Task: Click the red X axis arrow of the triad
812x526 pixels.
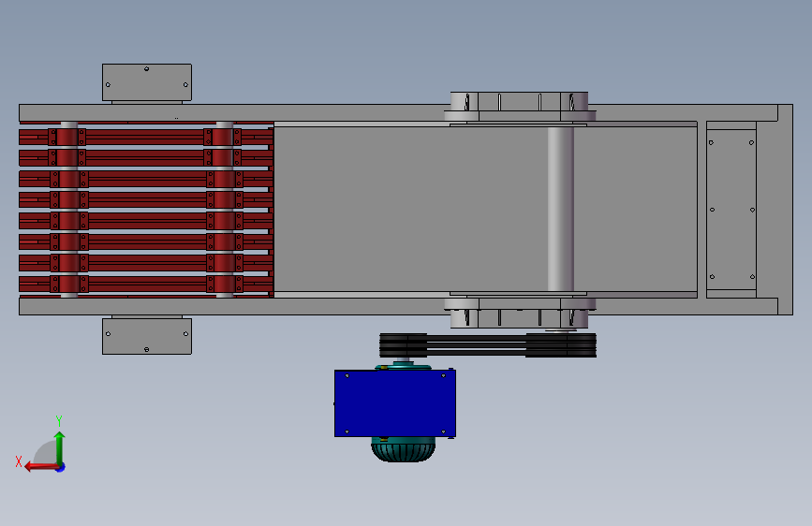Action: pos(41,466)
